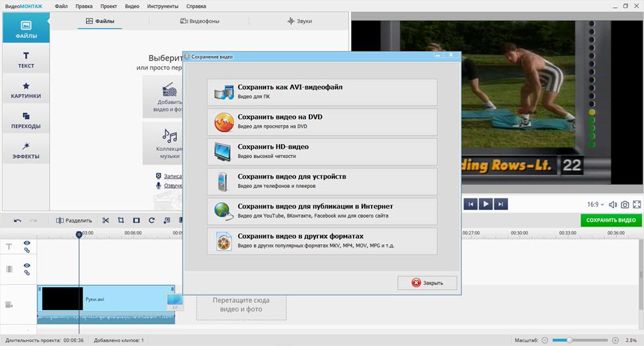The height and width of the screenshot is (346, 644).
Task: Open the Инструменты menu
Action: coord(163,6)
